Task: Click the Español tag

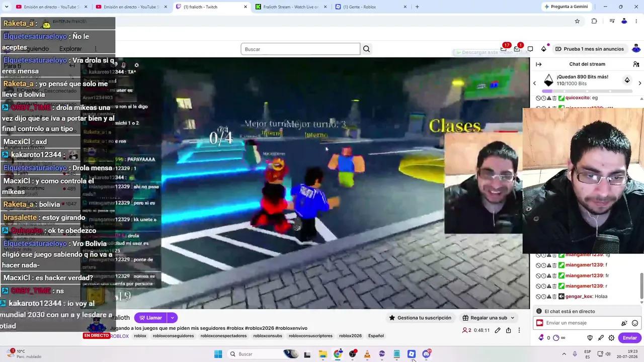Action: click(376, 336)
